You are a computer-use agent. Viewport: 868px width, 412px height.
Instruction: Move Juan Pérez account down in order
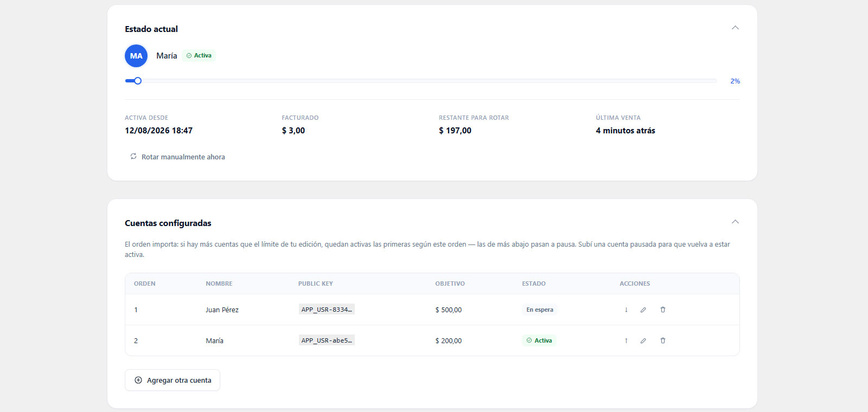click(626, 310)
